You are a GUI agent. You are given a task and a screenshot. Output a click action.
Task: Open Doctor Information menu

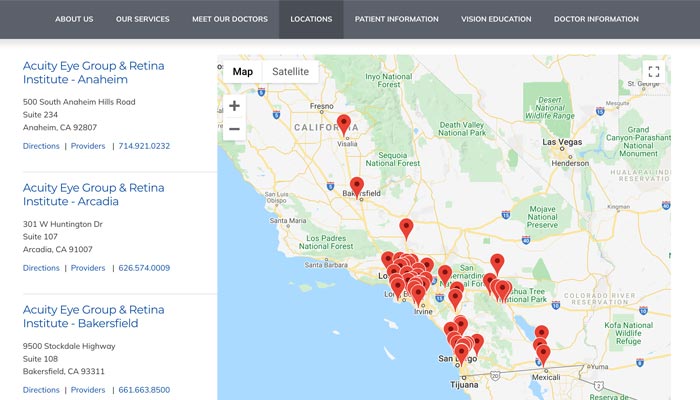pyautogui.click(x=596, y=19)
